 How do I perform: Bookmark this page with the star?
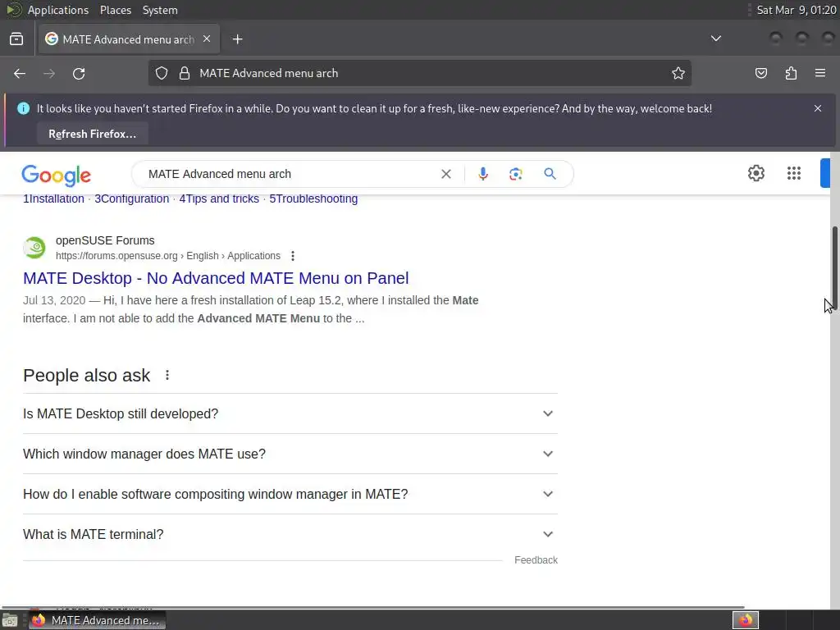click(678, 73)
